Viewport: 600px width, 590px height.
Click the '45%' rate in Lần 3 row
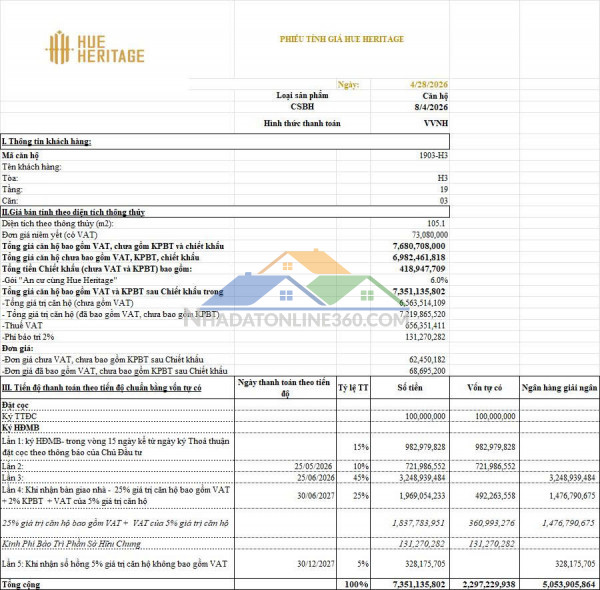click(x=361, y=478)
